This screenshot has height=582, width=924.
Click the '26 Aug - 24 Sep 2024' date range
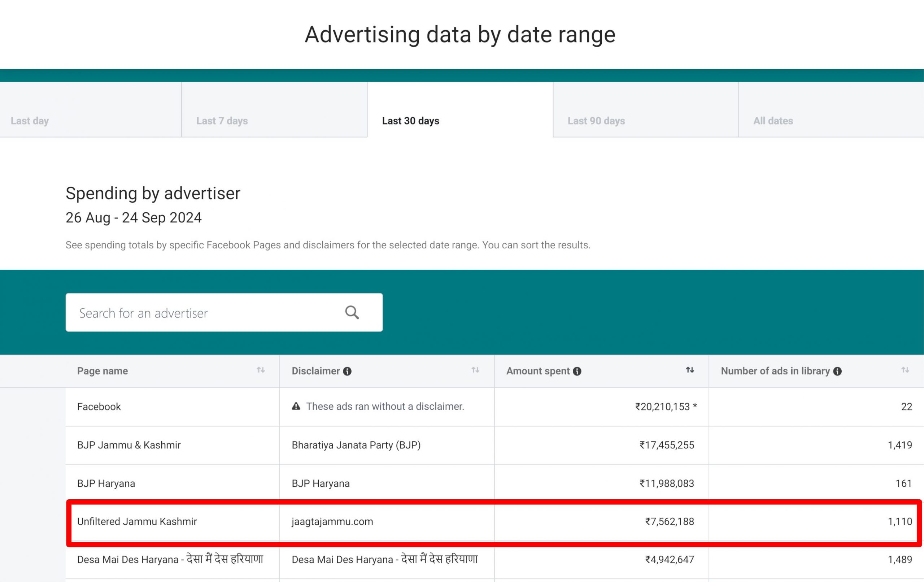(x=134, y=218)
